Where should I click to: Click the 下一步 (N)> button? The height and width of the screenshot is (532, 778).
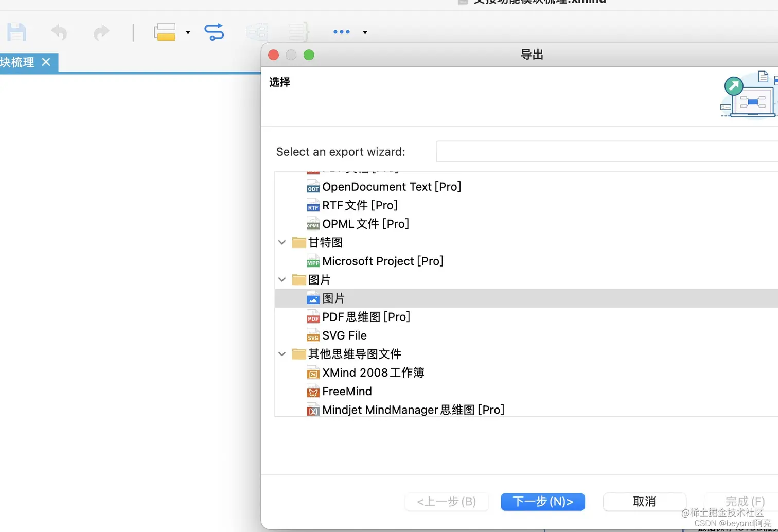coord(543,502)
